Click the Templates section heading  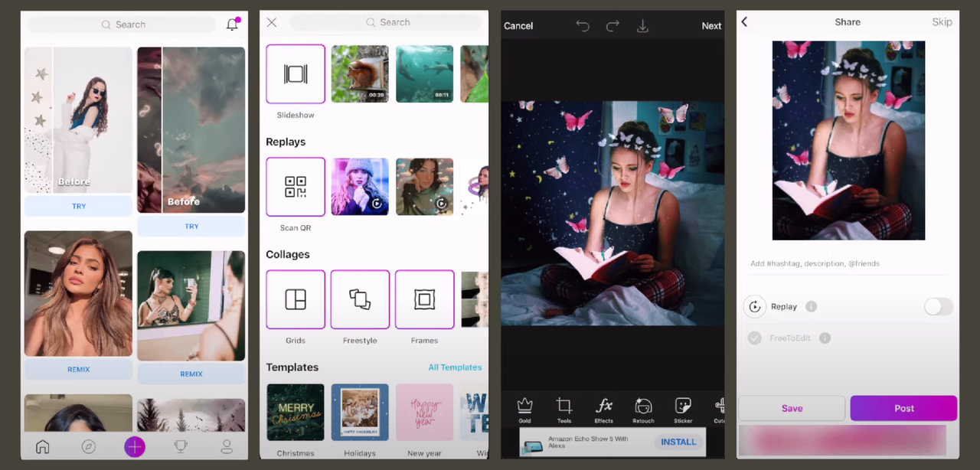coord(292,367)
